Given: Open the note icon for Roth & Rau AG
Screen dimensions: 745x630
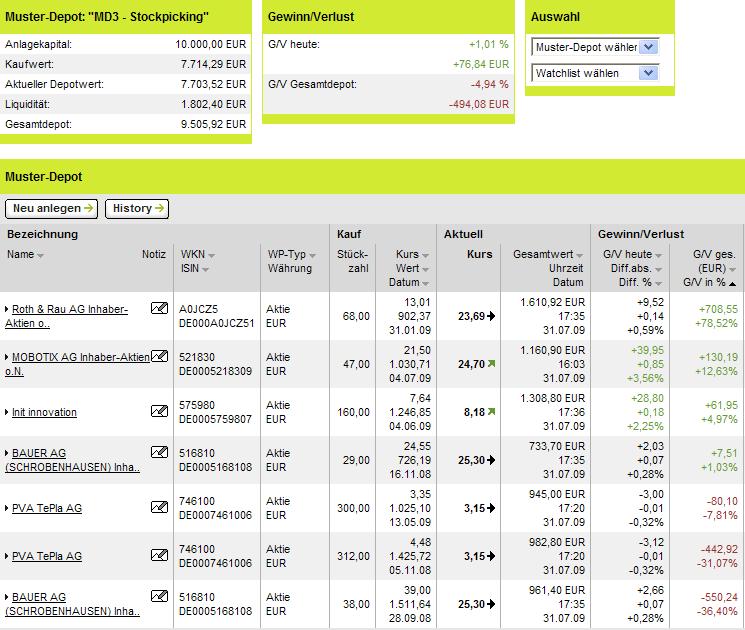Looking at the screenshot, I should (x=159, y=308).
